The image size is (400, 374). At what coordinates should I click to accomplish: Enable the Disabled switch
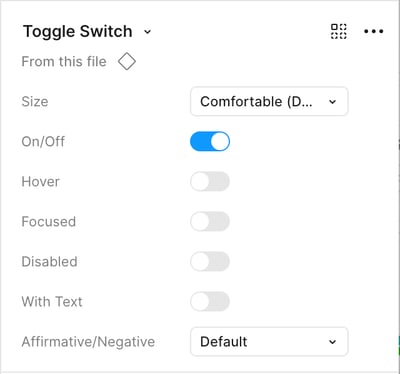(x=210, y=261)
